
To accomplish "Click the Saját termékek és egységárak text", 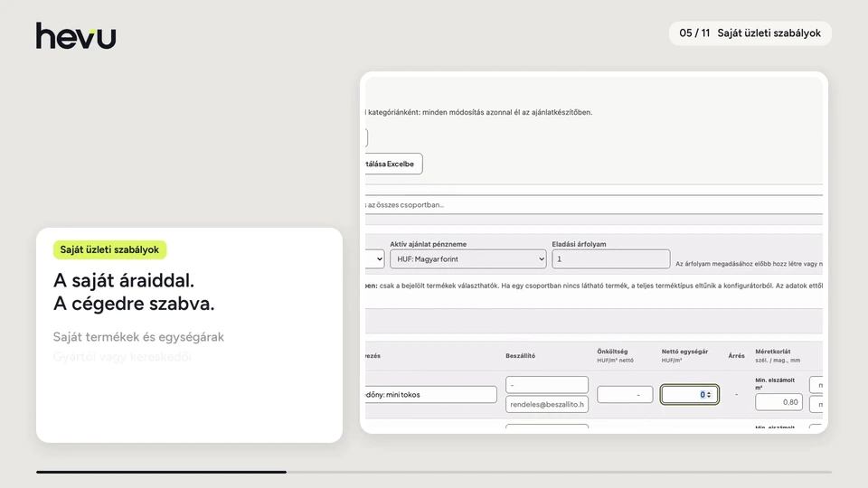I will (138, 337).
